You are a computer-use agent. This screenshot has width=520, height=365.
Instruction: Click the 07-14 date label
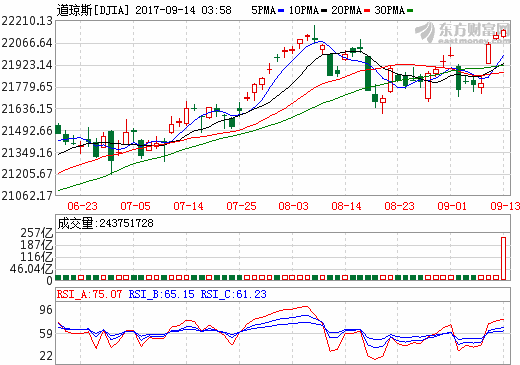(188, 206)
